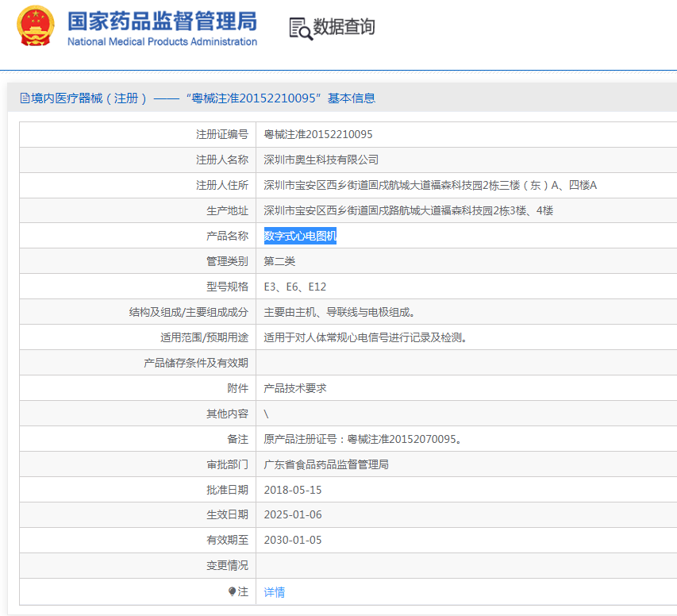Click the 型号规格 row label
The image size is (677, 616).
[x=227, y=287]
